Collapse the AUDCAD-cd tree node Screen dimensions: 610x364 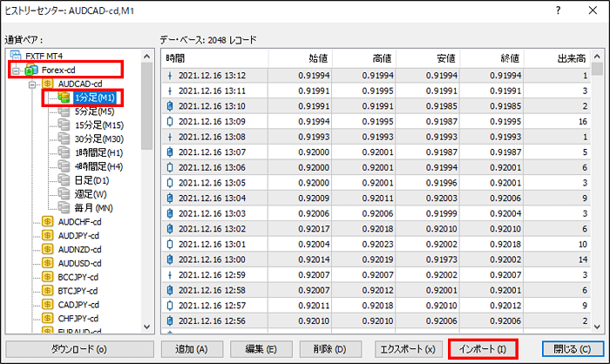point(31,84)
